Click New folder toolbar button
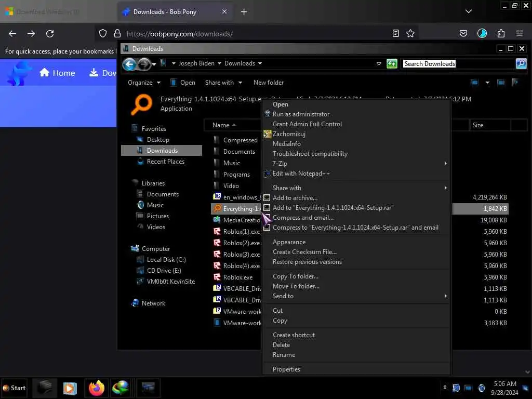This screenshot has width=532, height=399. (x=269, y=83)
